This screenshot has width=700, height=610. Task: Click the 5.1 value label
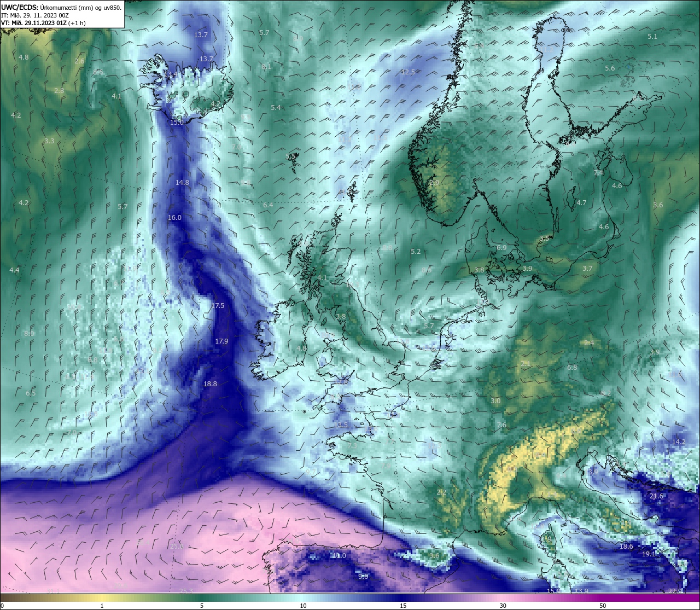tap(652, 37)
